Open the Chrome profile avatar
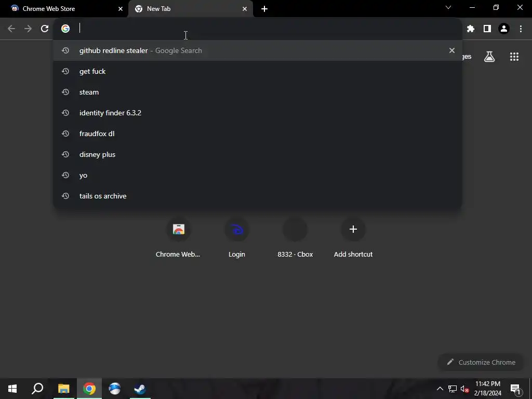 tap(504, 29)
